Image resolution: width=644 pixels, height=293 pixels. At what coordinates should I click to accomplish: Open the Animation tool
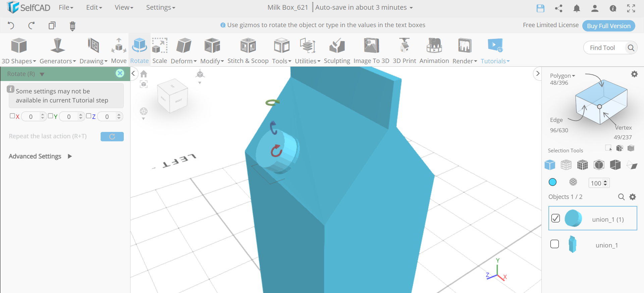pyautogui.click(x=434, y=51)
